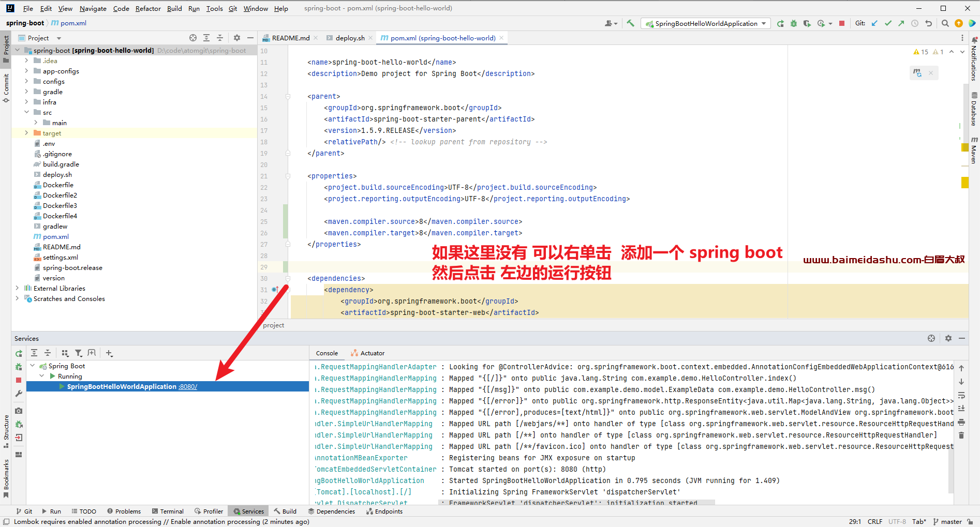The image size is (980, 527).
Task: Collapse the Spring Boot services node
Action: 33,366
